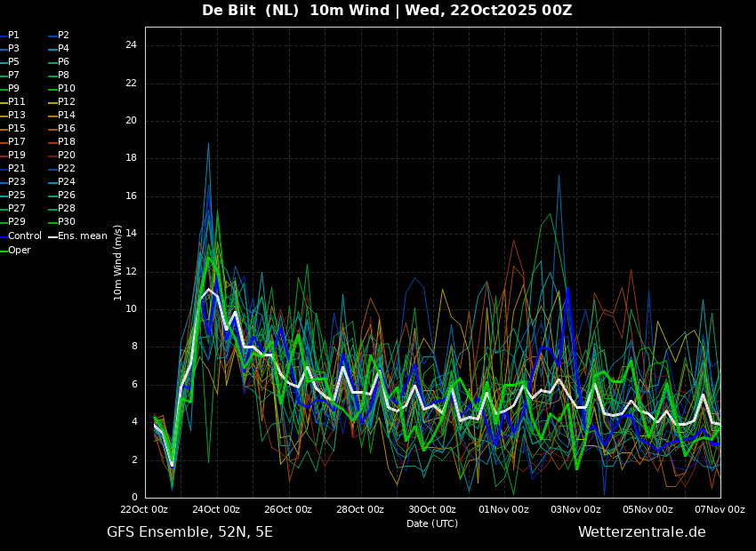Click the De Bilt 10m Wind chart title

click(x=387, y=11)
